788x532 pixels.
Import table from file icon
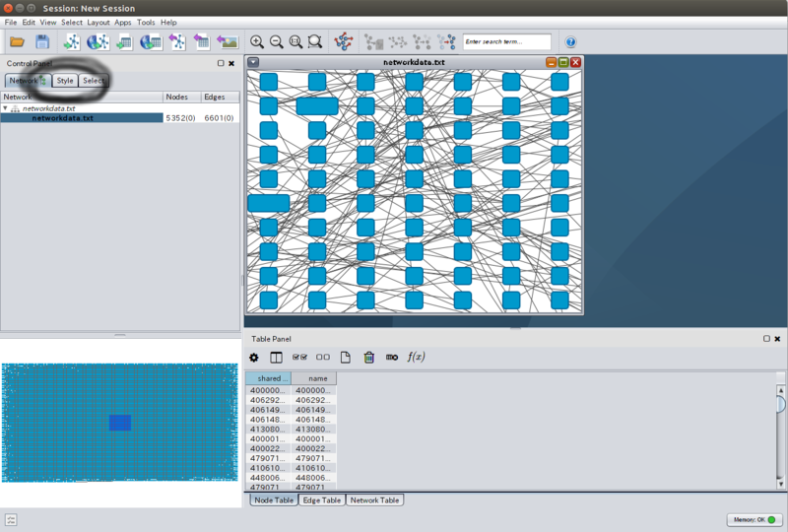pos(124,41)
